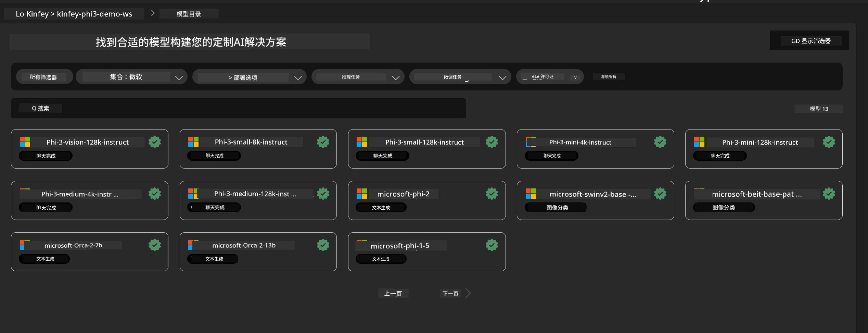
Task: Click the Microsoft logo on Phi-3-vision-128k-instruct card
Action: pos(25,142)
